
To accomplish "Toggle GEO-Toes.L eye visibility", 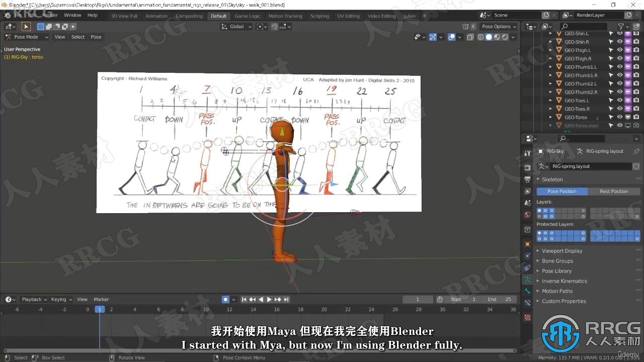I will pos(620,101).
